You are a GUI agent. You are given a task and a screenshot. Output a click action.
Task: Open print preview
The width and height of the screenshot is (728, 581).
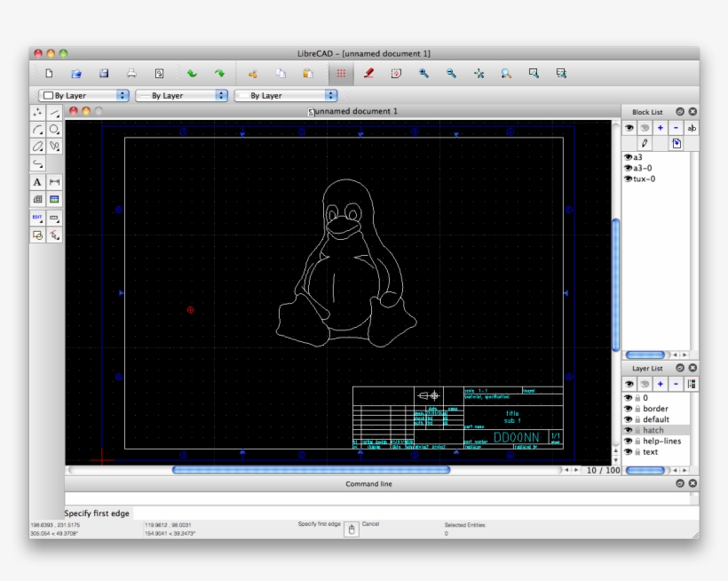coord(159,74)
